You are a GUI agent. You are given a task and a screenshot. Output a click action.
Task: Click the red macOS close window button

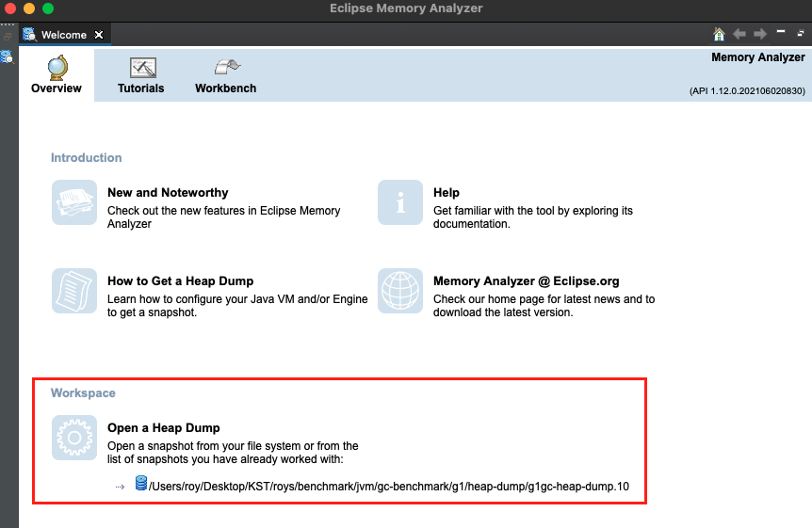pos(9,8)
